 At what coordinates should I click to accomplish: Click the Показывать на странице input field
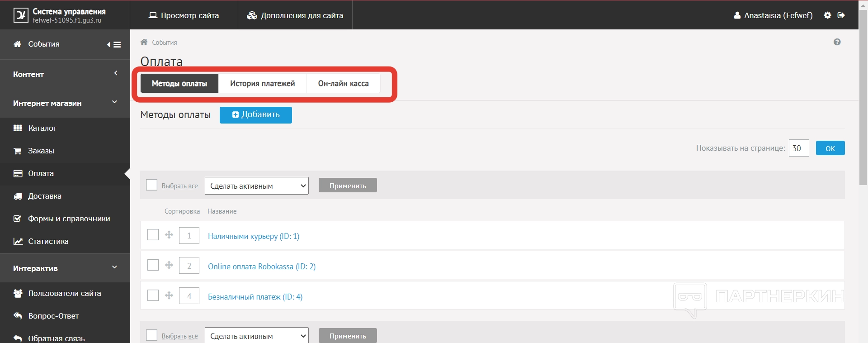pyautogui.click(x=799, y=148)
